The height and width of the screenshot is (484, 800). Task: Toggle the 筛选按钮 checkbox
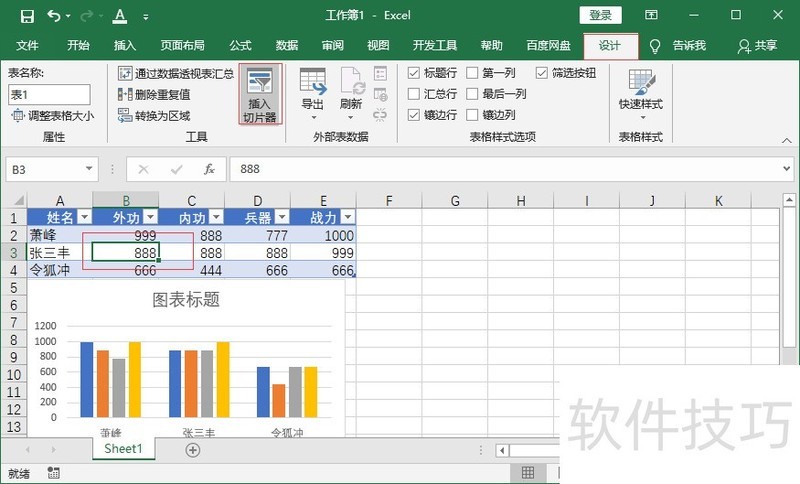pos(542,73)
